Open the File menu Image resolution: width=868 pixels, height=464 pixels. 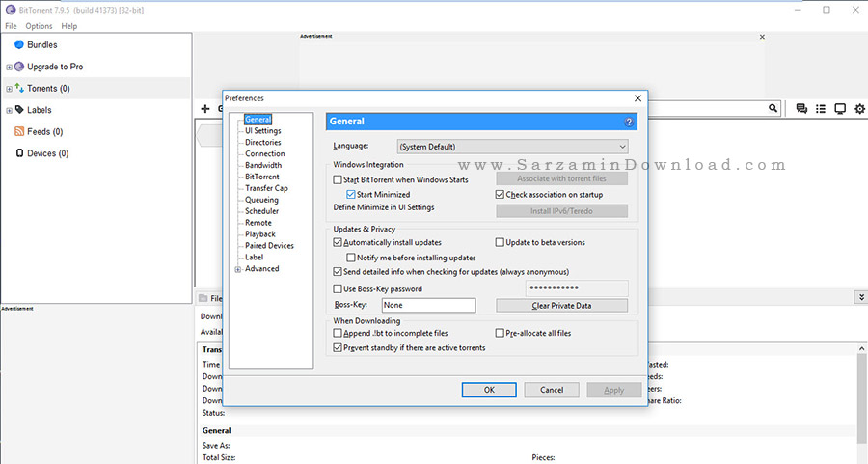pos(11,26)
